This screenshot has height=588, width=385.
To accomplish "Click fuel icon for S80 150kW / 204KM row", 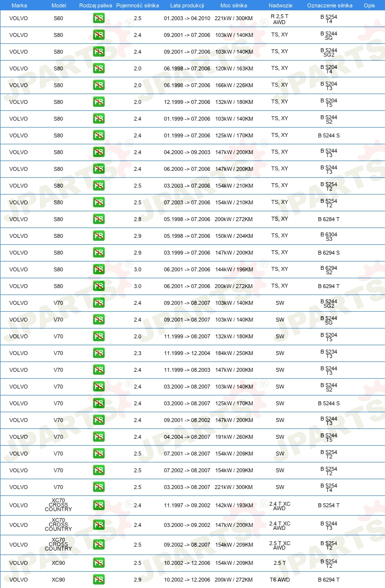I will click(99, 236).
